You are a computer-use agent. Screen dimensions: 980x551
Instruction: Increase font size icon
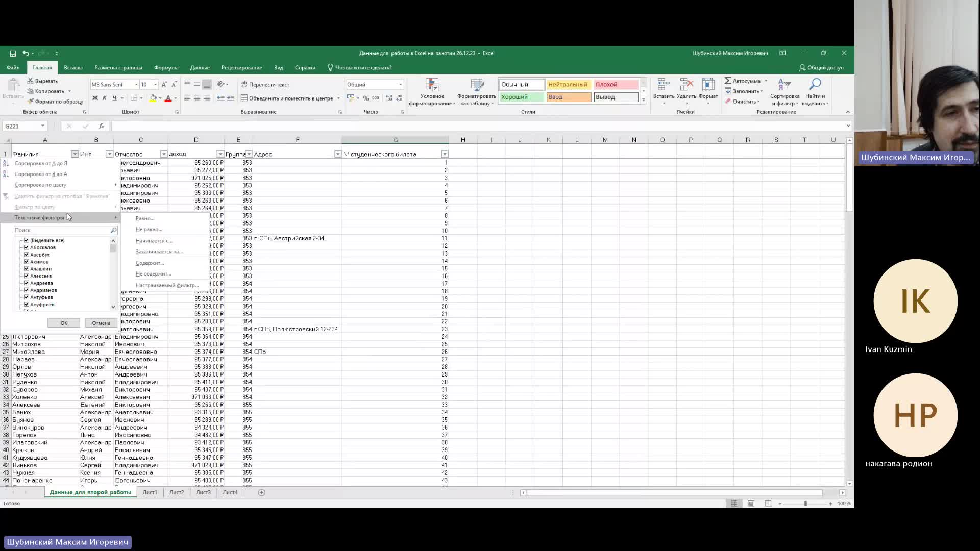coord(164,85)
